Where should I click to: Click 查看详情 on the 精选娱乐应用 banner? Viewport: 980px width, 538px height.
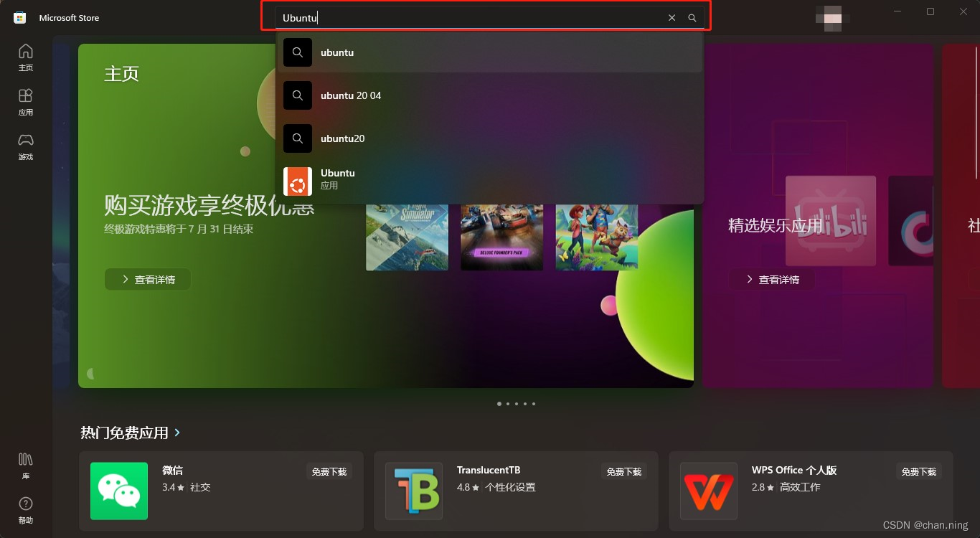772,280
